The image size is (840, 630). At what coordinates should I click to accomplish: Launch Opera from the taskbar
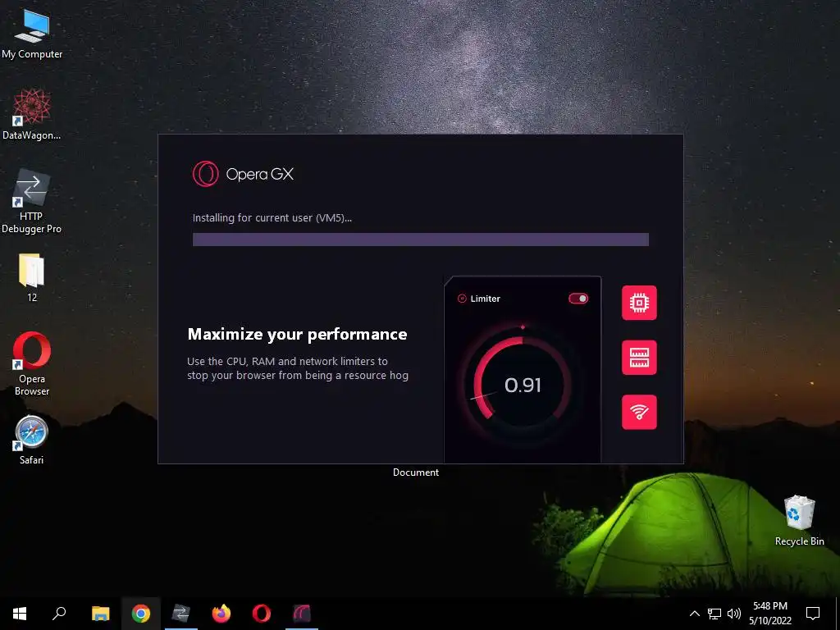(262, 614)
